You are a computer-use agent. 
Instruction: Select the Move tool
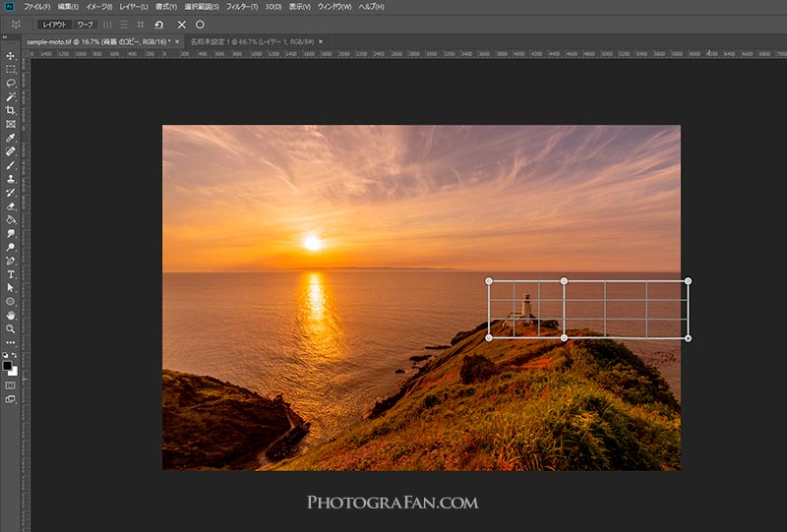click(x=10, y=56)
